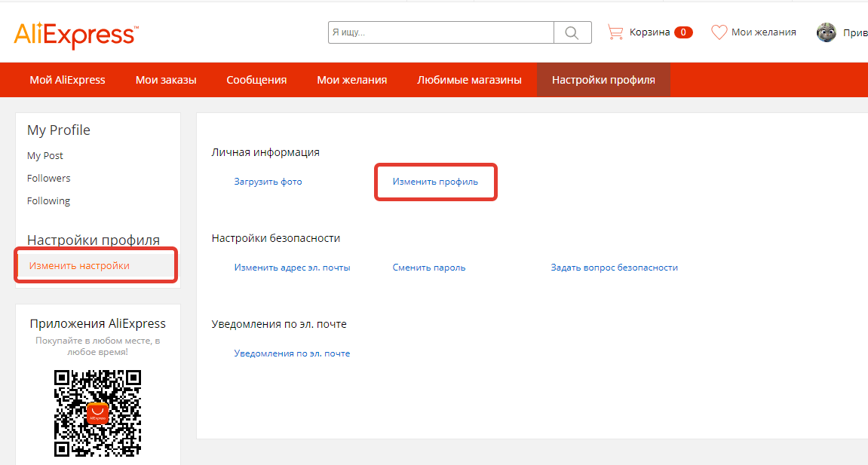868x465 pixels.
Task: Open Задать вопрос безопасности link
Action: (614, 268)
